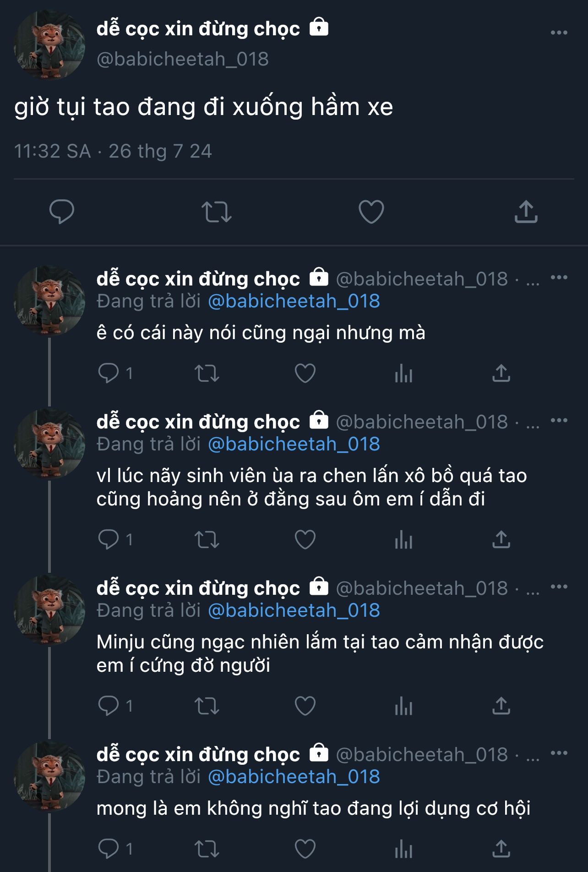
Task: Open @babicheetah_018 mention link in last reply
Action: tap(294, 777)
